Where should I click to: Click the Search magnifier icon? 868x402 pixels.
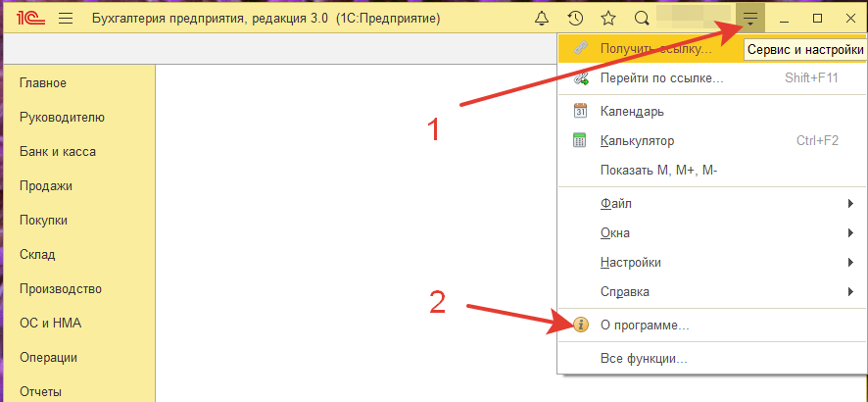641,19
